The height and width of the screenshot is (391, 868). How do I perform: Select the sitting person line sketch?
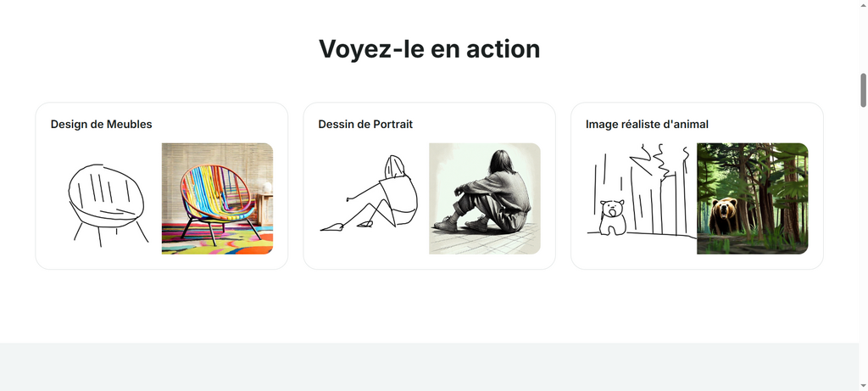tap(370, 193)
